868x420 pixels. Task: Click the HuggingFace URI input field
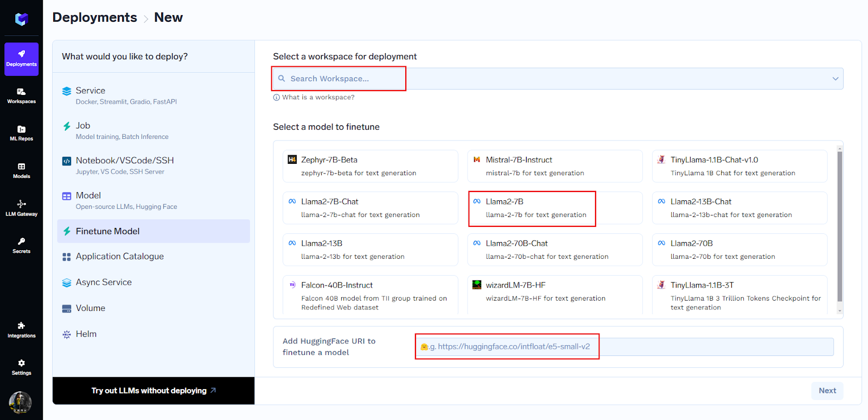tap(625, 347)
